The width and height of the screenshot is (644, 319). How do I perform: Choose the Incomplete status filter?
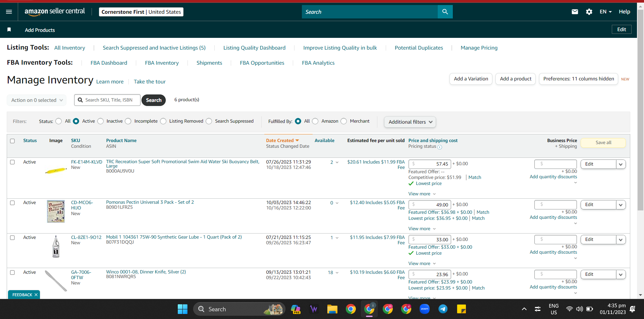point(128,121)
